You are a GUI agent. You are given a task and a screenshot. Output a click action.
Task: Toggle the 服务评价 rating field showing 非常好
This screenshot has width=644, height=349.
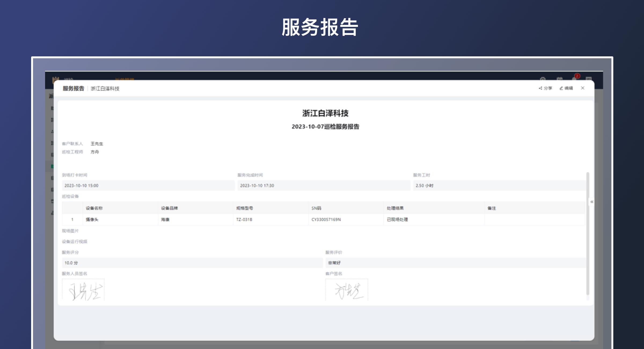pyautogui.click(x=456, y=263)
